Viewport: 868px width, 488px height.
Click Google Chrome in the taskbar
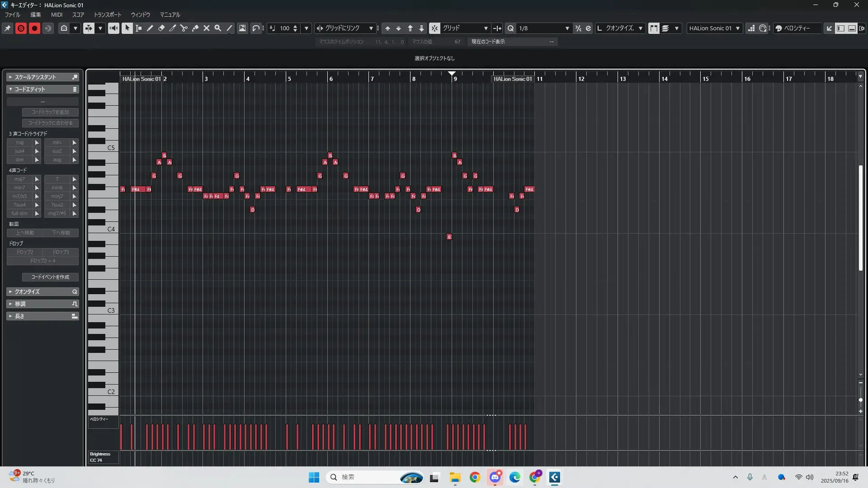[475, 477]
